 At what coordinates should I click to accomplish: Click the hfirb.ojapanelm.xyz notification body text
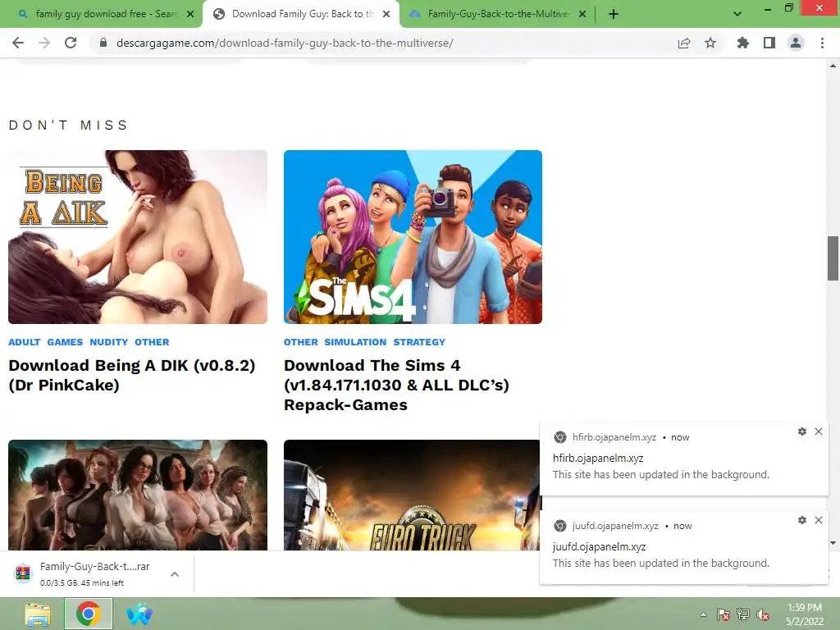(661, 475)
